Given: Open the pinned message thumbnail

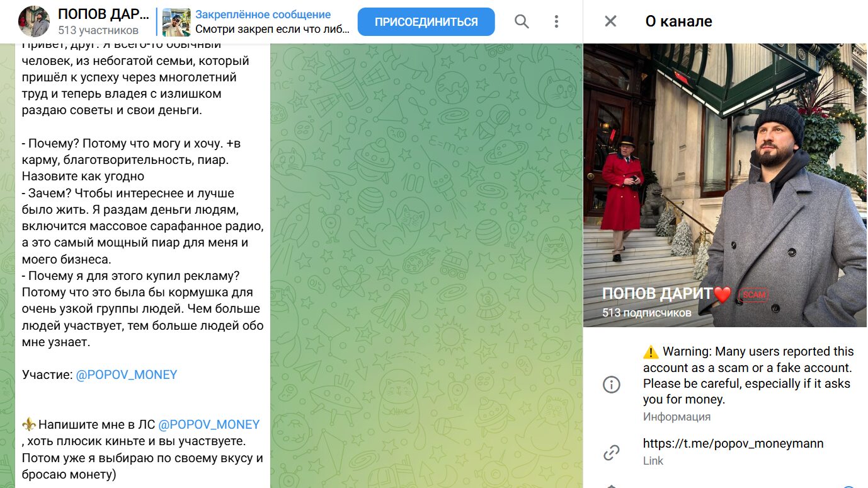Looking at the screenshot, I should tap(176, 22).
